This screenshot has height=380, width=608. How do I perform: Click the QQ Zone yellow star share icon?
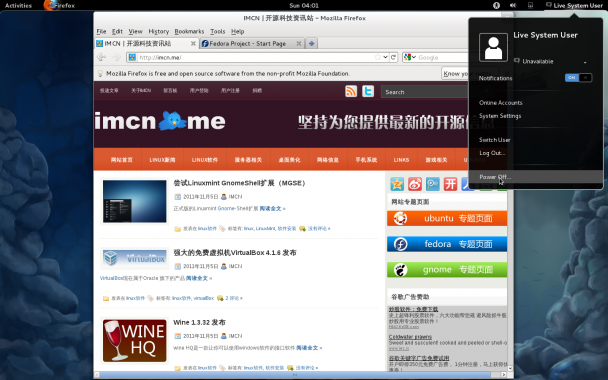(x=397, y=184)
